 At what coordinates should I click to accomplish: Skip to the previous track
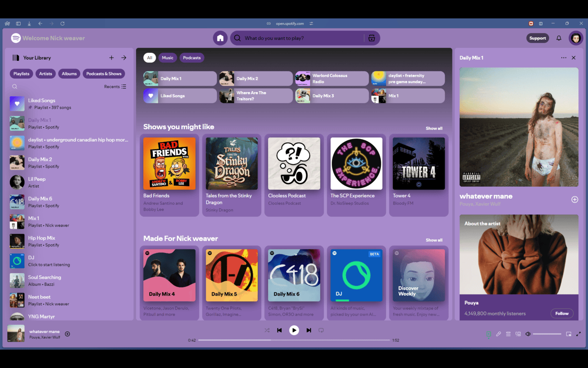(x=279, y=330)
